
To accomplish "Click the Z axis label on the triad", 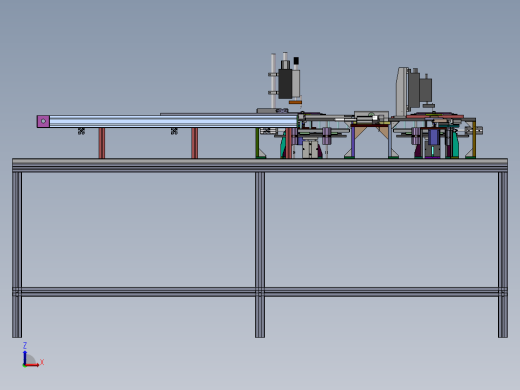I will [x=25, y=345].
